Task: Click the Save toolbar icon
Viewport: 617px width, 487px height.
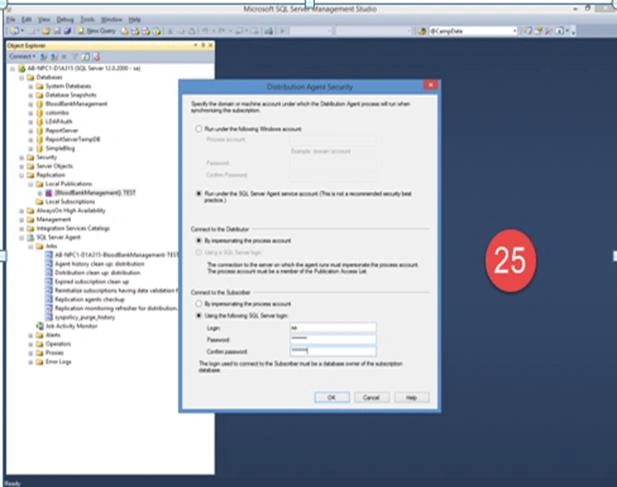Action: pos(57,31)
